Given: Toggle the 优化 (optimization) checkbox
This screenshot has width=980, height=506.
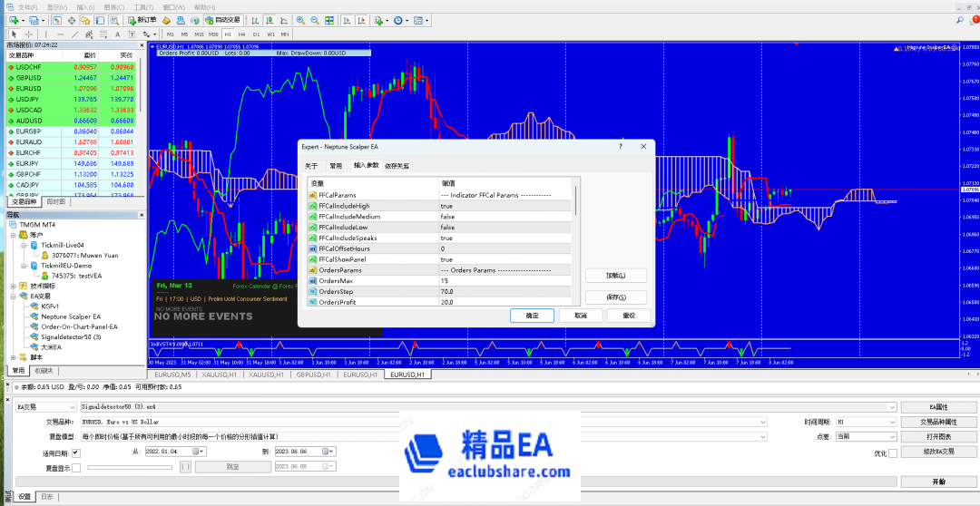Looking at the screenshot, I should point(893,452).
